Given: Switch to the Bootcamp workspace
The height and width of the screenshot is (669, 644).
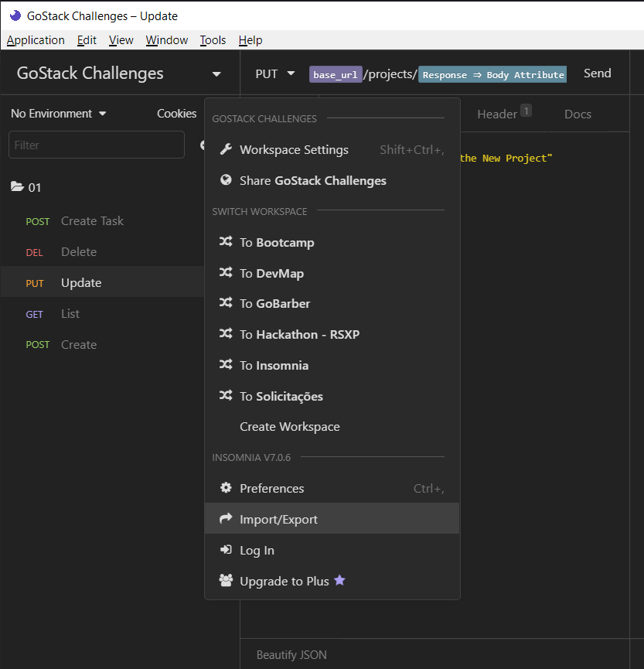Looking at the screenshot, I should point(332,242).
